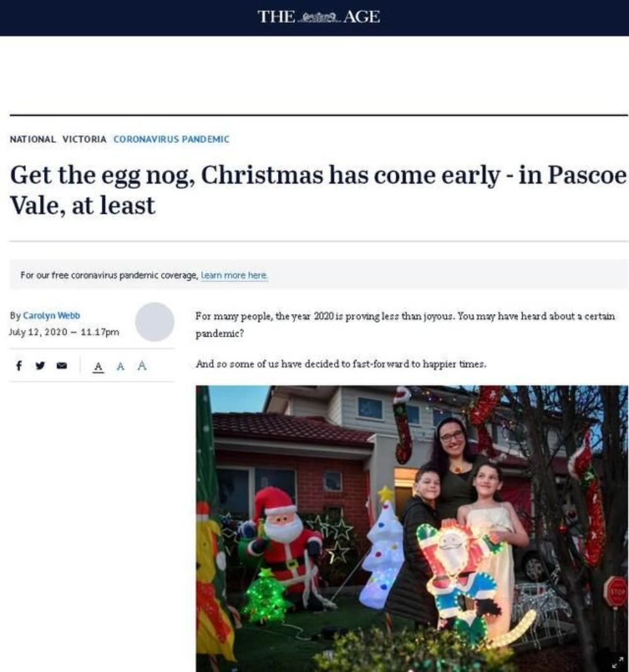The width and height of the screenshot is (629, 672).
Task: Open the Victoria section link
Action: coord(84,139)
